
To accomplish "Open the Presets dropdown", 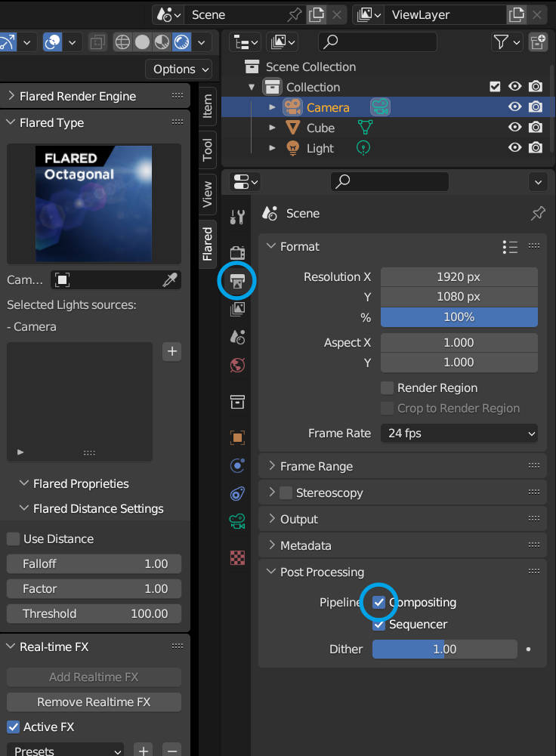I will pos(66,751).
